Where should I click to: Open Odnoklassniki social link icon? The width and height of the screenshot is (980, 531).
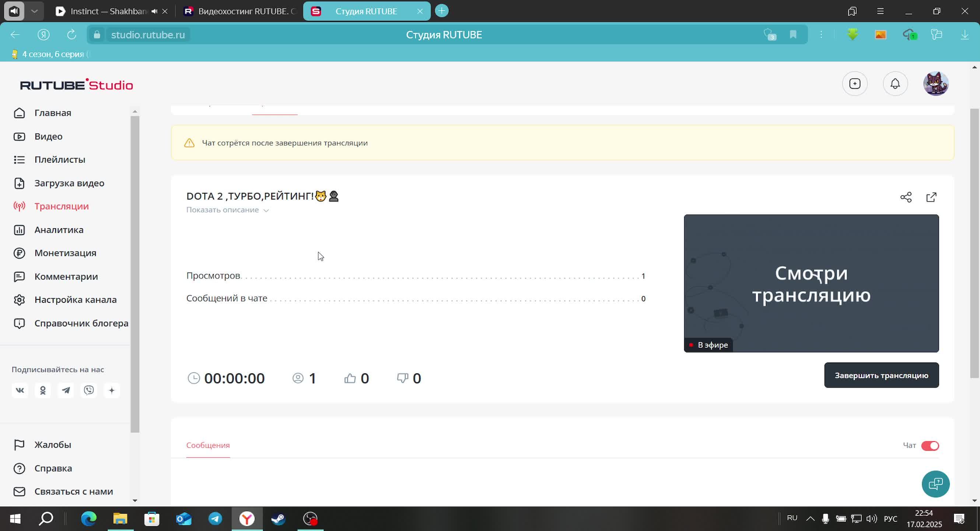(x=43, y=391)
